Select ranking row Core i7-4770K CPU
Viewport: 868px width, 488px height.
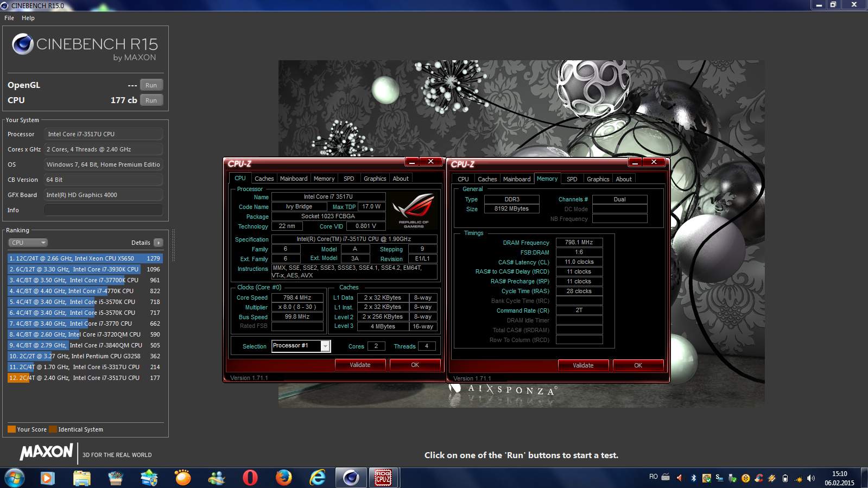[x=85, y=291]
